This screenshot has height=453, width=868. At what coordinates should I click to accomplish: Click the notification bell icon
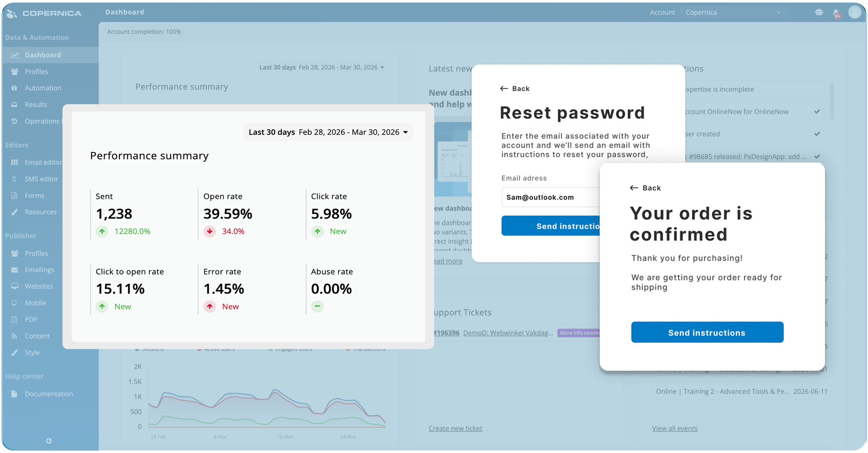836,13
